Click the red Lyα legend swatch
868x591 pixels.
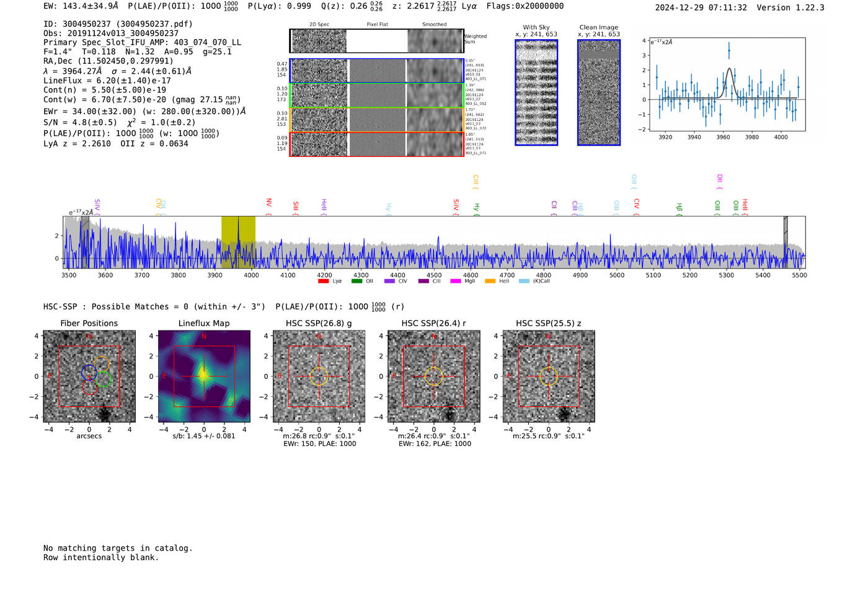(323, 281)
